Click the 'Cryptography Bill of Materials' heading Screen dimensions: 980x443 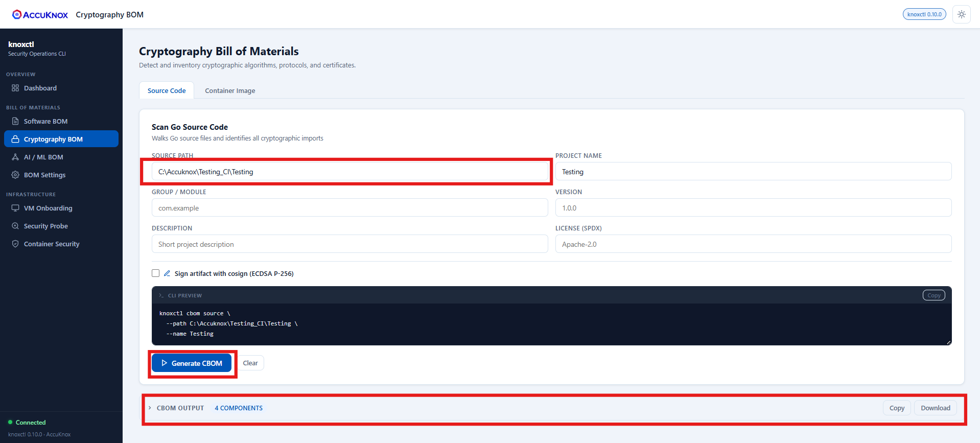pyautogui.click(x=219, y=51)
